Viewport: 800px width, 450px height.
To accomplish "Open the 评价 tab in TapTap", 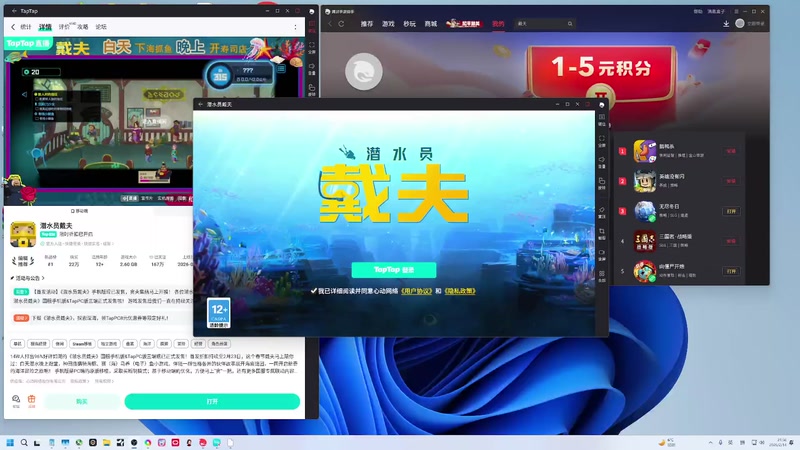I will pyautogui.click(x=64, y=27).
